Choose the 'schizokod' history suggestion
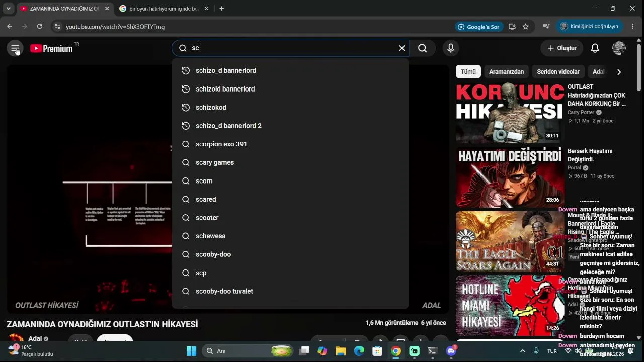644x362 pixels. 290,107
